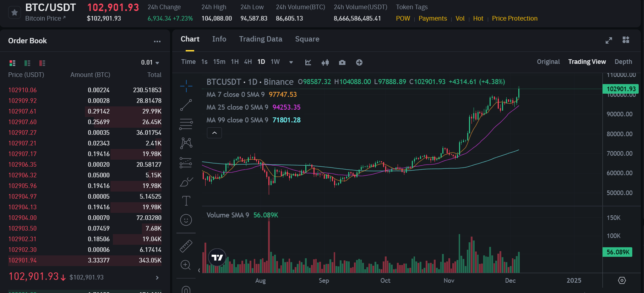The height and width of the screenshot is (293, 644).
Task: Collapse indicator legend chevron
Action: point(214,133)
